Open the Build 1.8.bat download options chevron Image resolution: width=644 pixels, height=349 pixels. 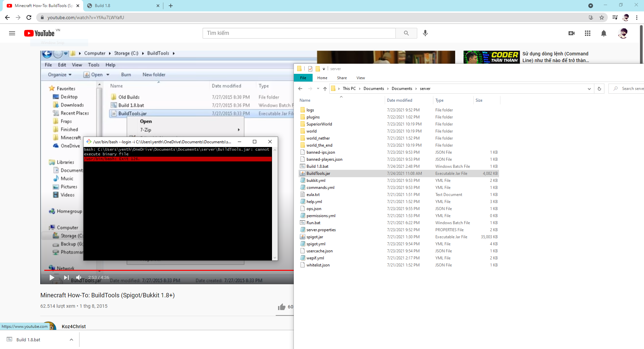click(x=71, y=340)
